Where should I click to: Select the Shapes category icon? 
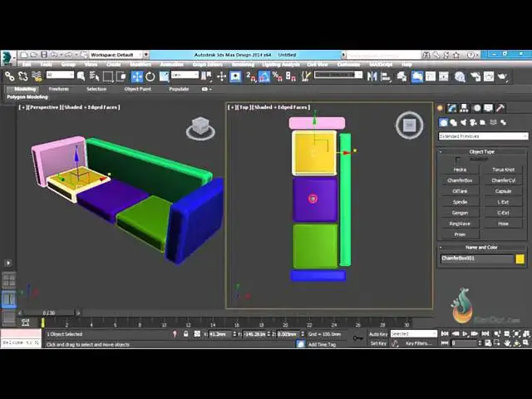[x=453, y=122]
